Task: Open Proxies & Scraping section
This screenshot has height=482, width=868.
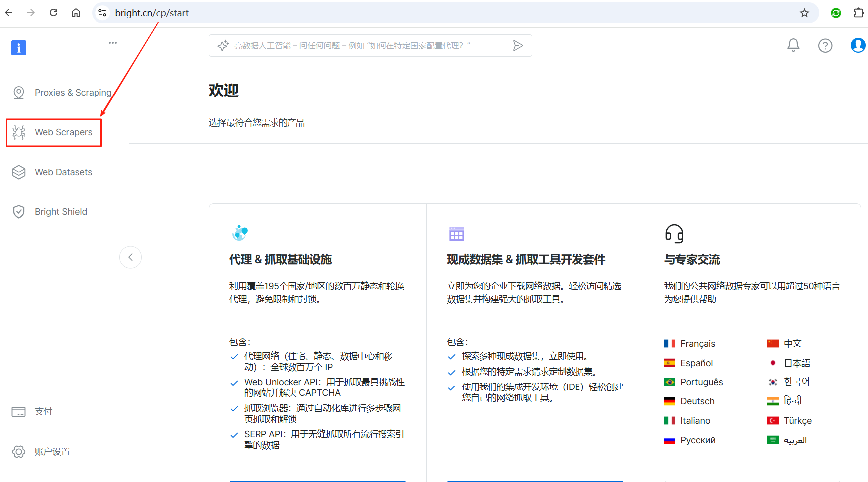Action: coord(62,93)
